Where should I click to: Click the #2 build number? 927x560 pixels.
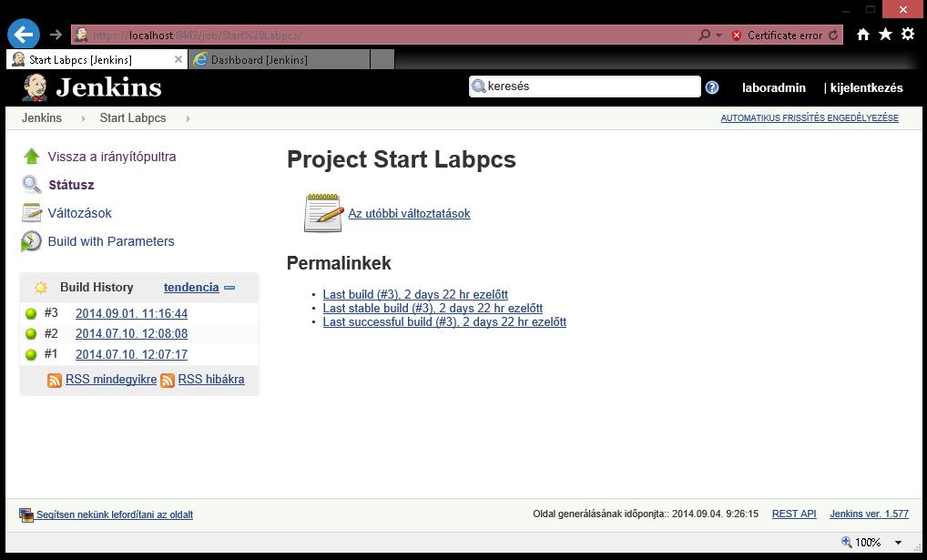point(51,333)
